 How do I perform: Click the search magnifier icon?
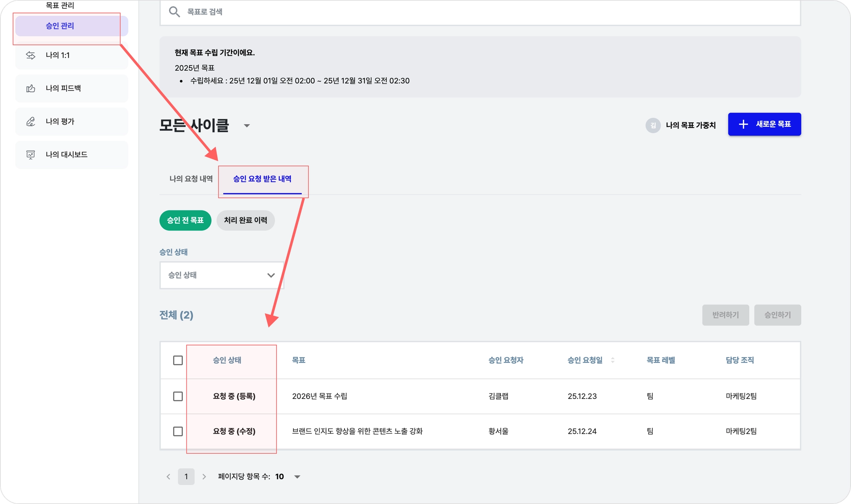[174, 12]
